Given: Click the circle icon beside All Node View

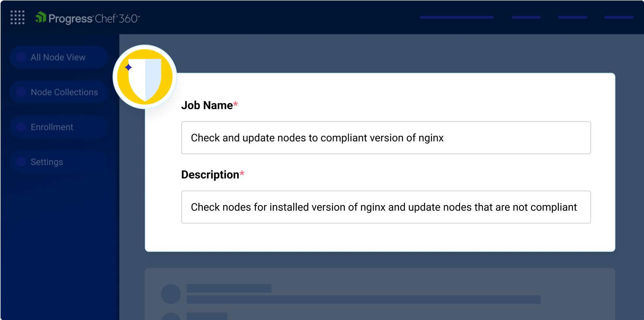Looking at the screenshot, I should [x=21, y=57].
